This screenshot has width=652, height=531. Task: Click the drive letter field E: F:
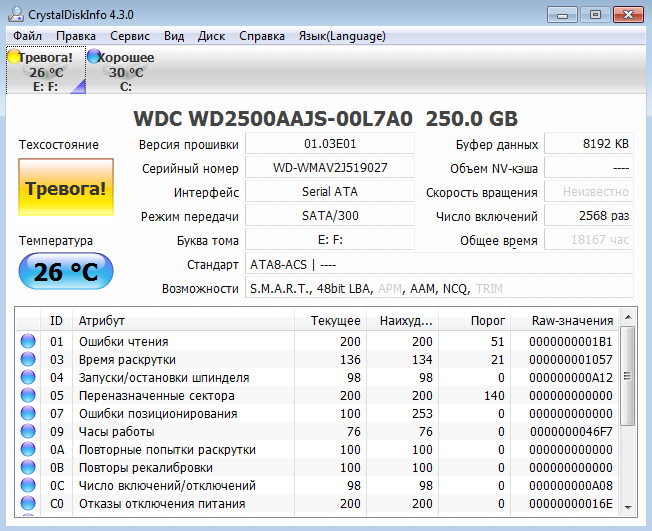(x=330, y=240)
